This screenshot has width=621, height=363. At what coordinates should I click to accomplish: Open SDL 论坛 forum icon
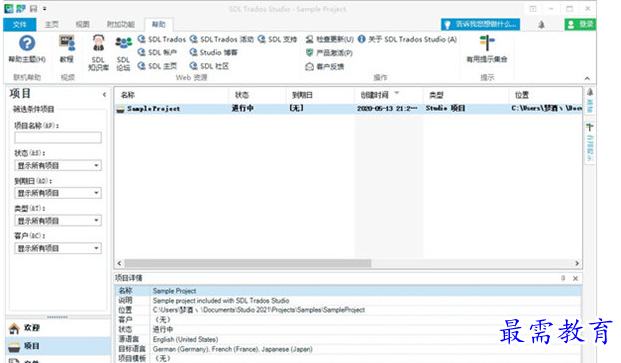[x=123, y=43]
